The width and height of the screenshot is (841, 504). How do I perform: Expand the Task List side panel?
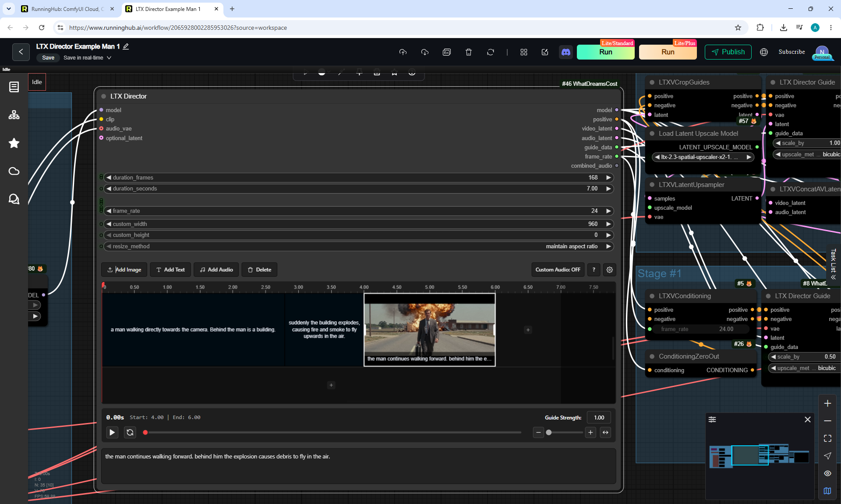coord(833,264)
